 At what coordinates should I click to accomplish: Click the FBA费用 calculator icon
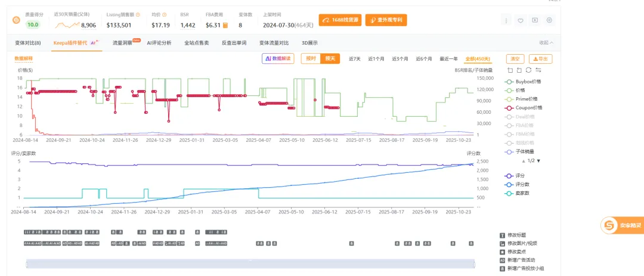click(x=225, y=26)
